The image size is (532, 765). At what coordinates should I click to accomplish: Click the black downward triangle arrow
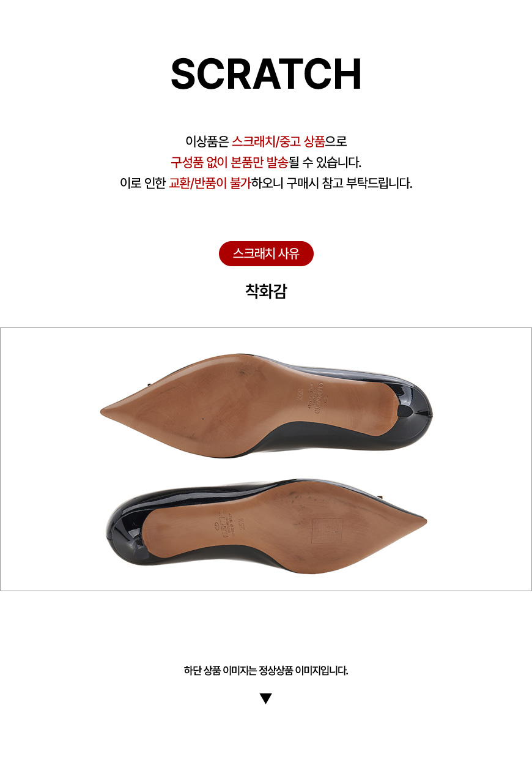pos(265,699)
